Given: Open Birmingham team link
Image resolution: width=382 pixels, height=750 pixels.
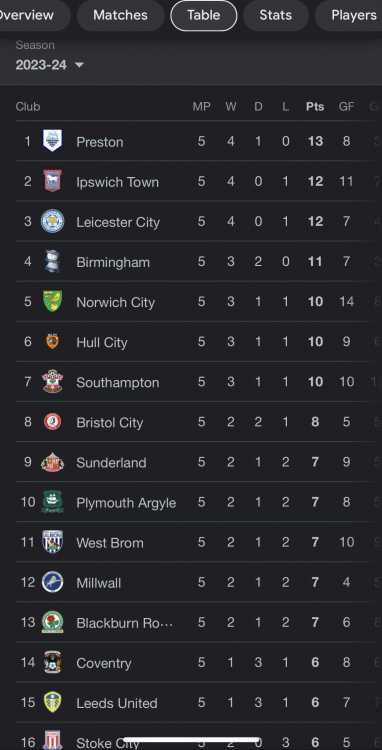Looking at the screenshot, I should click(113, 262).
